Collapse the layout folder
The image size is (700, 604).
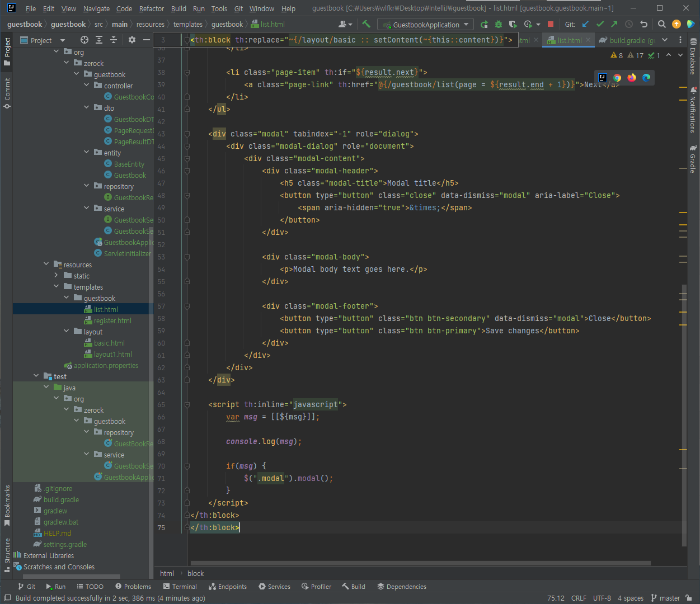tap(66, 331)
